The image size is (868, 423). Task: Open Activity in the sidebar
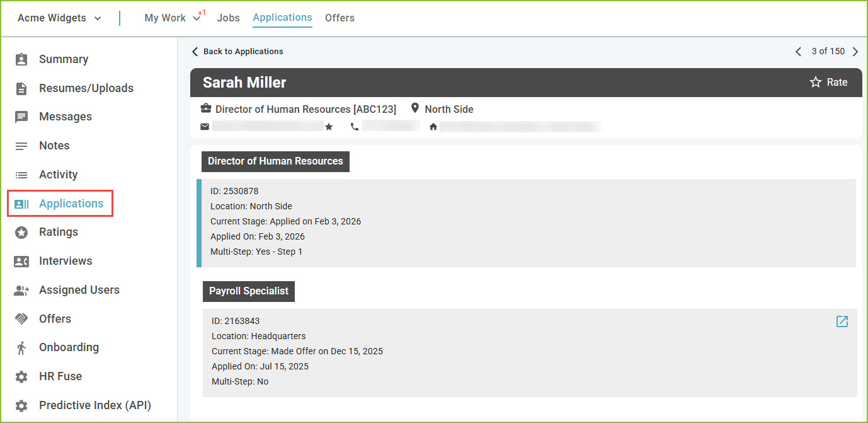coord(59,175)
